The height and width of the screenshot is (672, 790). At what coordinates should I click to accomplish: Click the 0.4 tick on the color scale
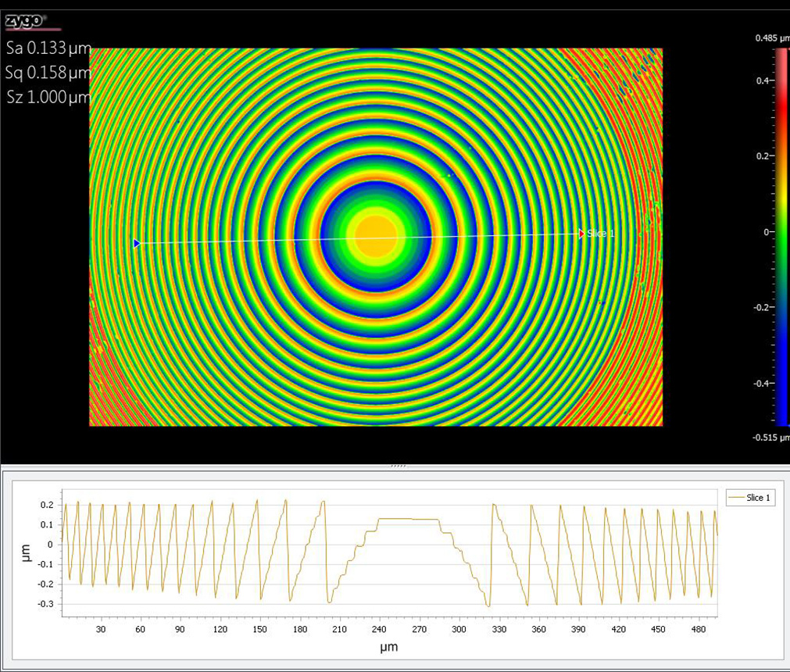[761, 80]
